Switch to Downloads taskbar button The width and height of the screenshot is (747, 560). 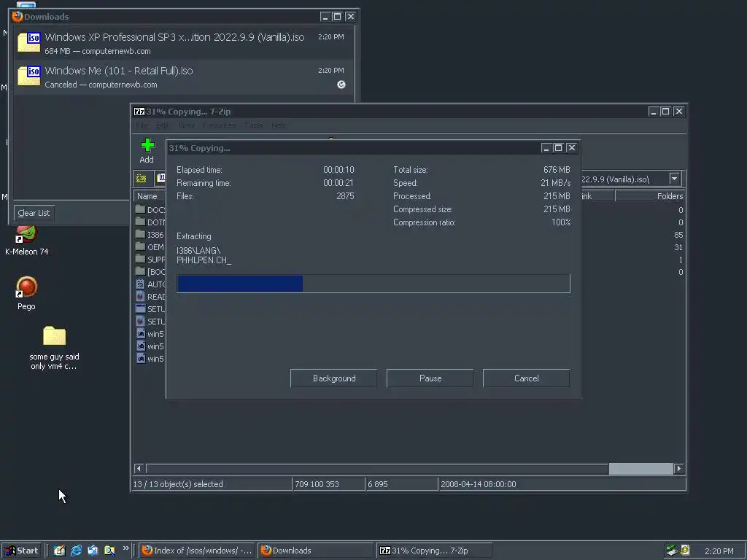(x=314, y=551)
